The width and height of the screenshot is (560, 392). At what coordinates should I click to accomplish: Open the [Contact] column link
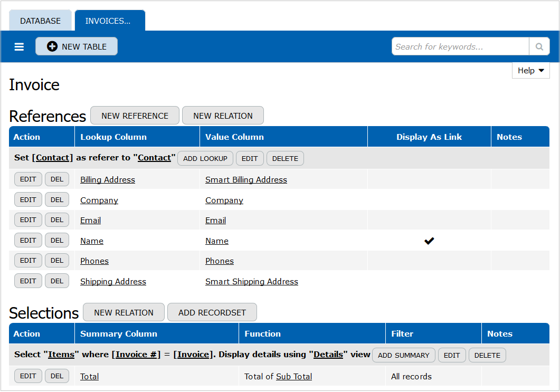point(52,158)
